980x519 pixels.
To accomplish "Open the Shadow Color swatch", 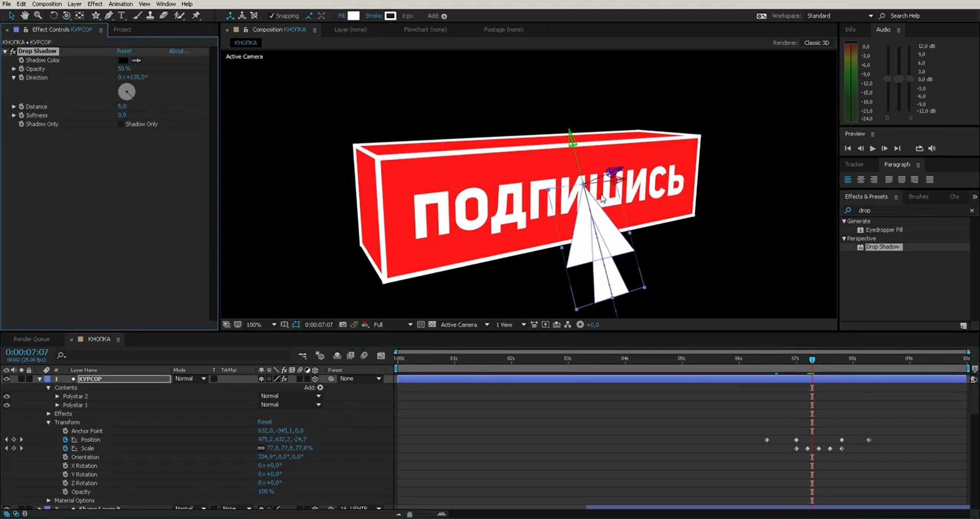I will coord(123,60).
